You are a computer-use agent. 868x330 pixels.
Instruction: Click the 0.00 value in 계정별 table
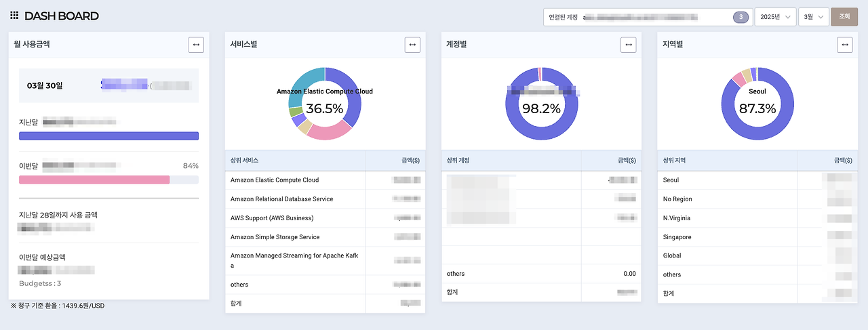tap(629, 274)
